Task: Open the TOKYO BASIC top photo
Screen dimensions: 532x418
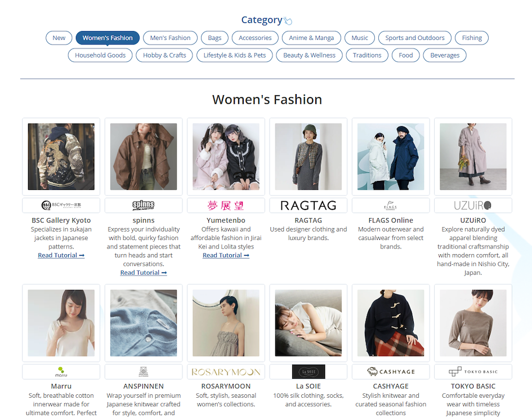Action: pos(473,323)
